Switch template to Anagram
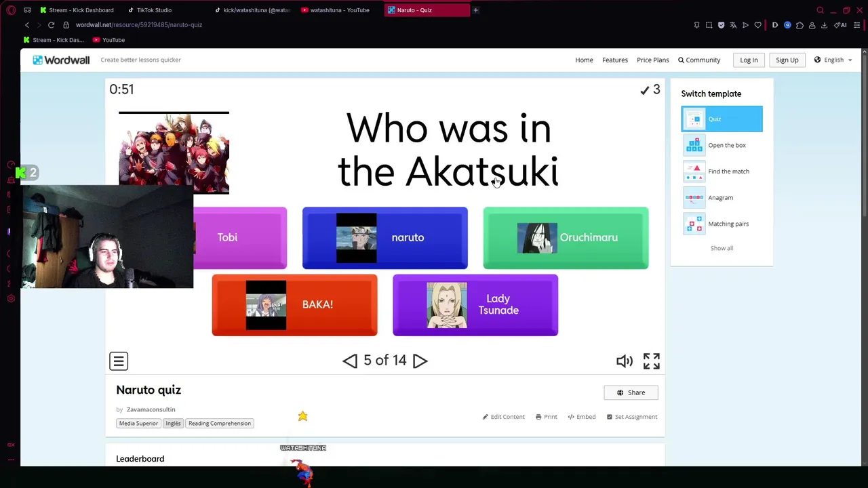The image size is (868, 488). [722, 197]
